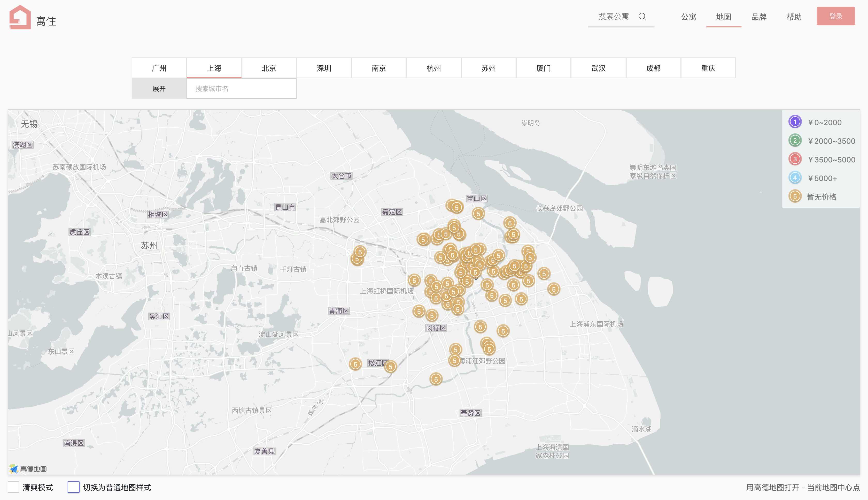Click the map marker near 宝山区 label

478,214
